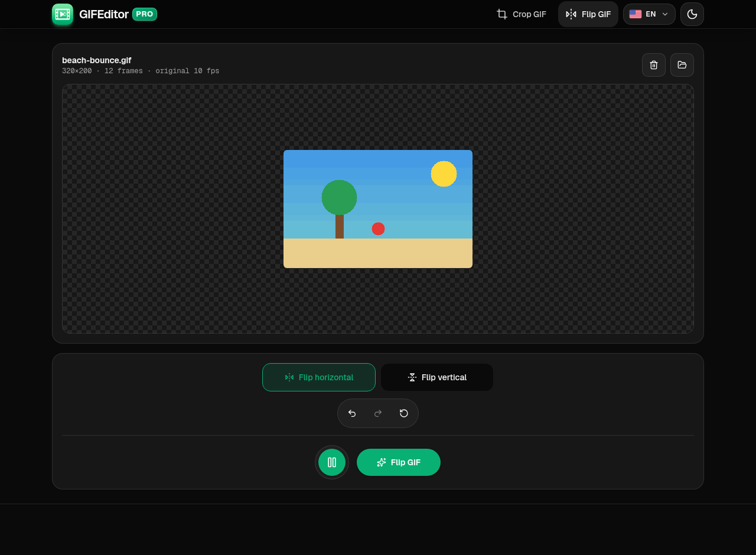The height and width of the screenshot is (555, 756).
Task: Expand the EN language dropdown
Action: (649, 14)
